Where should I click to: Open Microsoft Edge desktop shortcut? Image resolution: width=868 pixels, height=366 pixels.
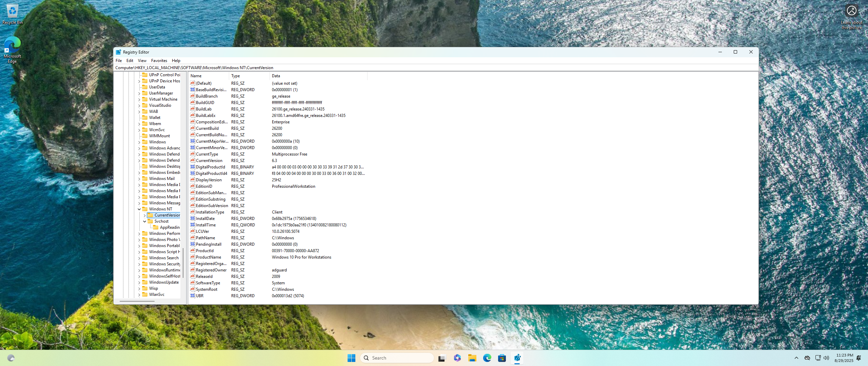point(13,50)
